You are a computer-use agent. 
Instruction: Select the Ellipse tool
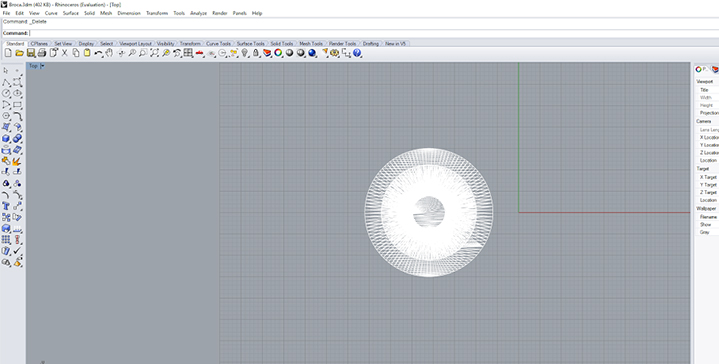click(x=17, y=93)
